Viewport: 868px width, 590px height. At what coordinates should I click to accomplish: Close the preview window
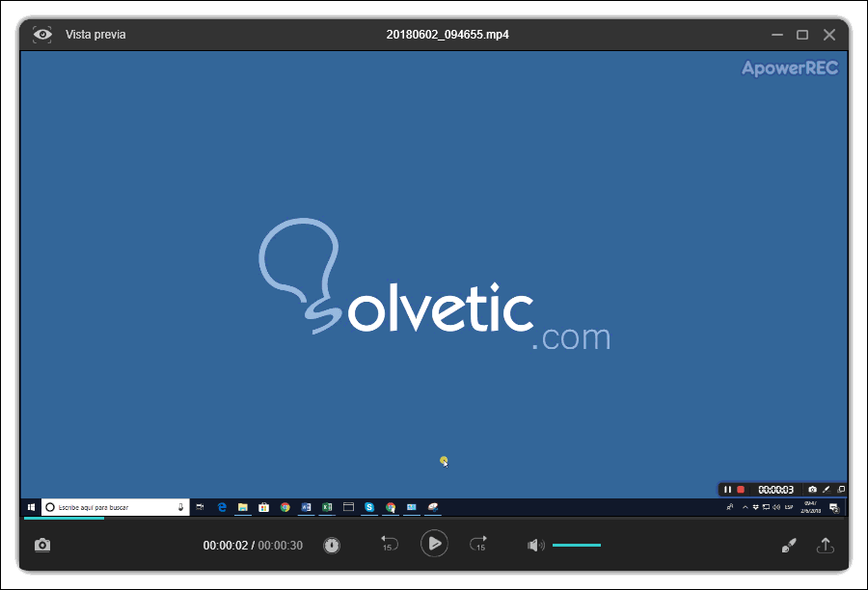click(829, 35)
